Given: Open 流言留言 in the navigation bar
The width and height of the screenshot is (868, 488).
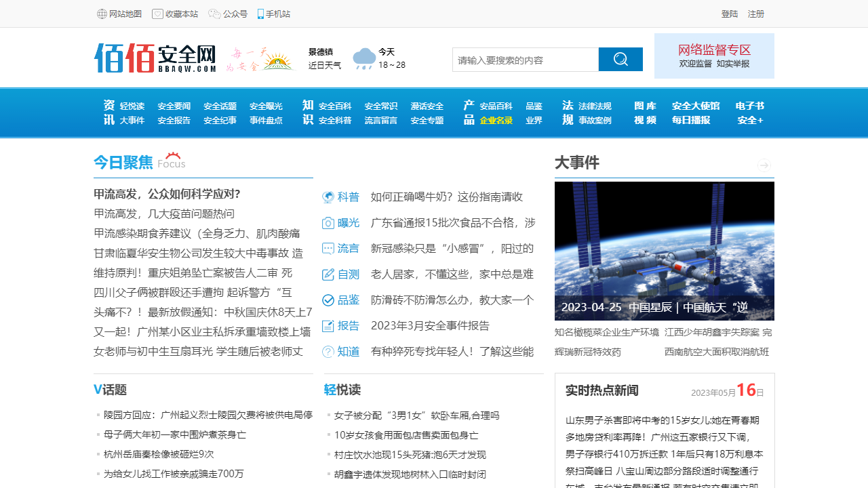Looking at the screenshot, I should click(381, 121).
